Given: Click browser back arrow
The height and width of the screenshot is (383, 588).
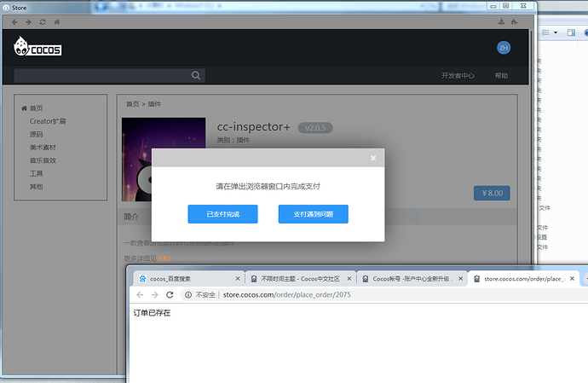Looking at the screenshot, I should (x=140, y=295).
